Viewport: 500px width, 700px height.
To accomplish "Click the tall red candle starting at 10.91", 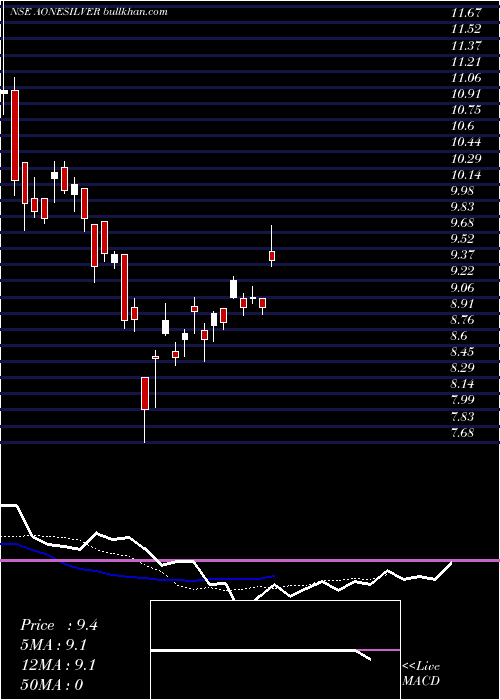I will (15, 135).
